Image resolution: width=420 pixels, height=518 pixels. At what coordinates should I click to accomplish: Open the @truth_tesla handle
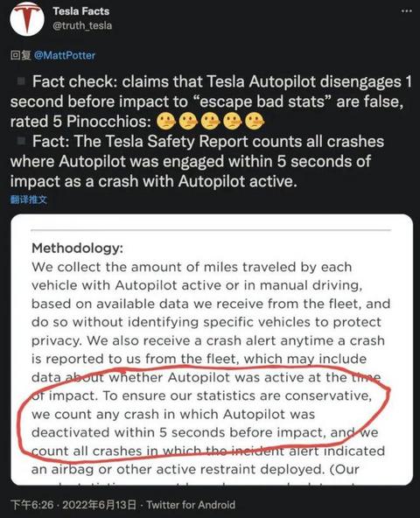click(x=82, y=25)
